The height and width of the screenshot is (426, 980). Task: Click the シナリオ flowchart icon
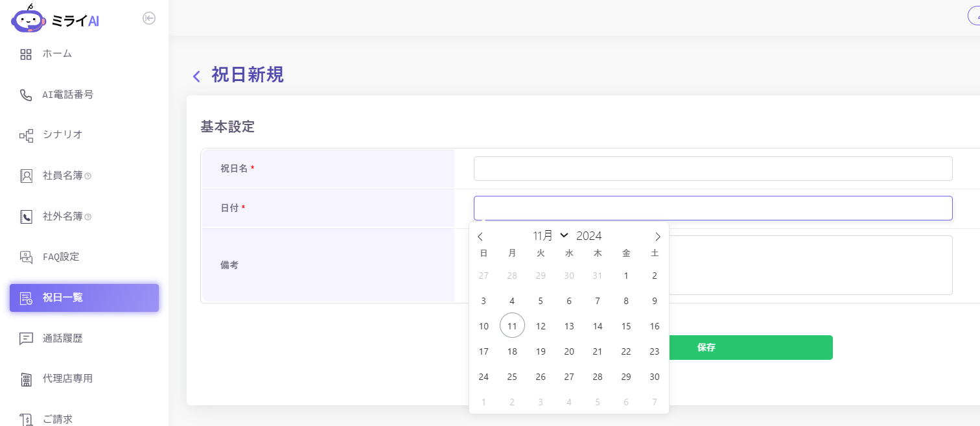click(x=26, y=136)
